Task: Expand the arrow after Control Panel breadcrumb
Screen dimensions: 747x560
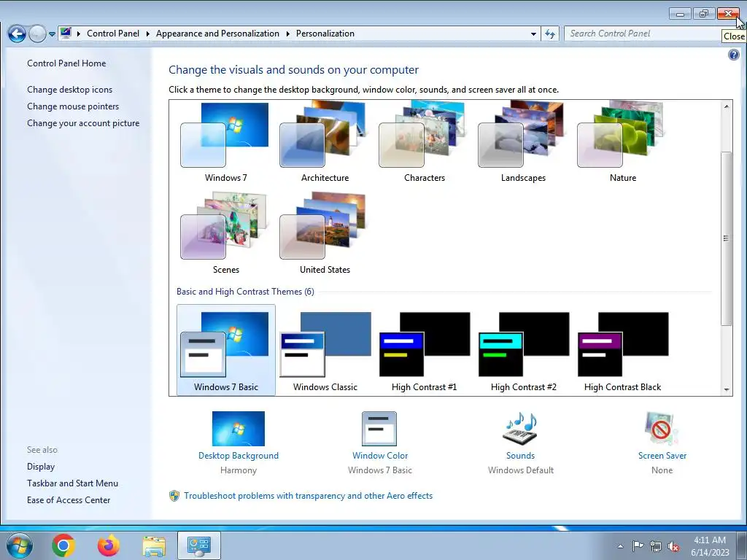Action: coord(147,34)
